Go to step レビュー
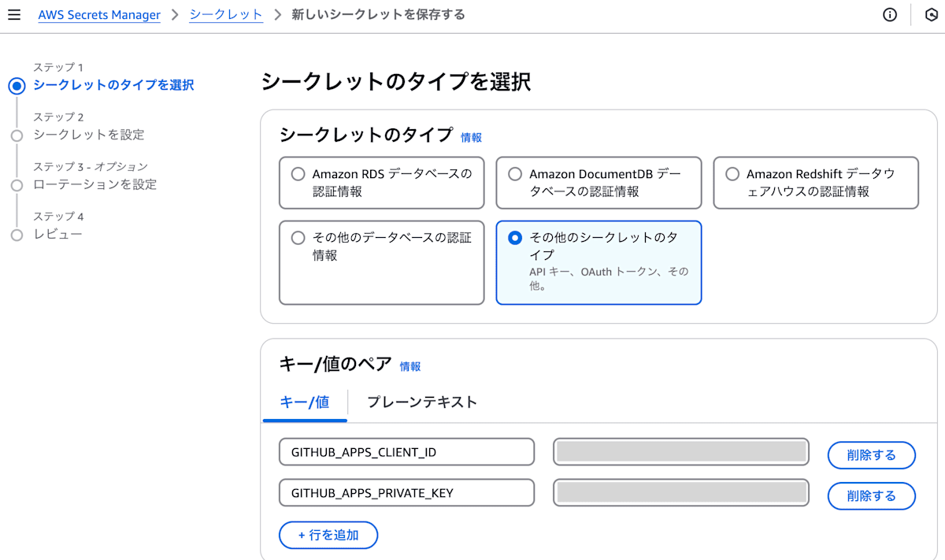The width and height of the screenshot is (945, 560). click(57, 234)
